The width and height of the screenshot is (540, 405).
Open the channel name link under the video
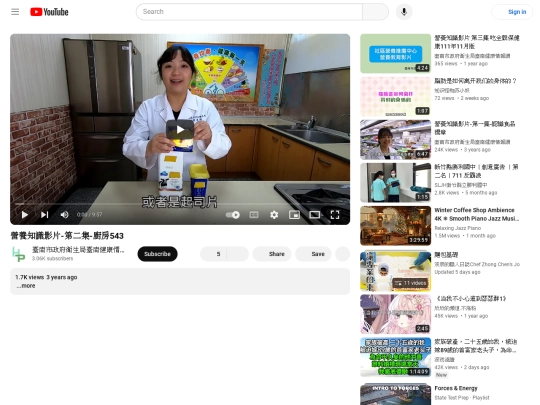[78, 249]
